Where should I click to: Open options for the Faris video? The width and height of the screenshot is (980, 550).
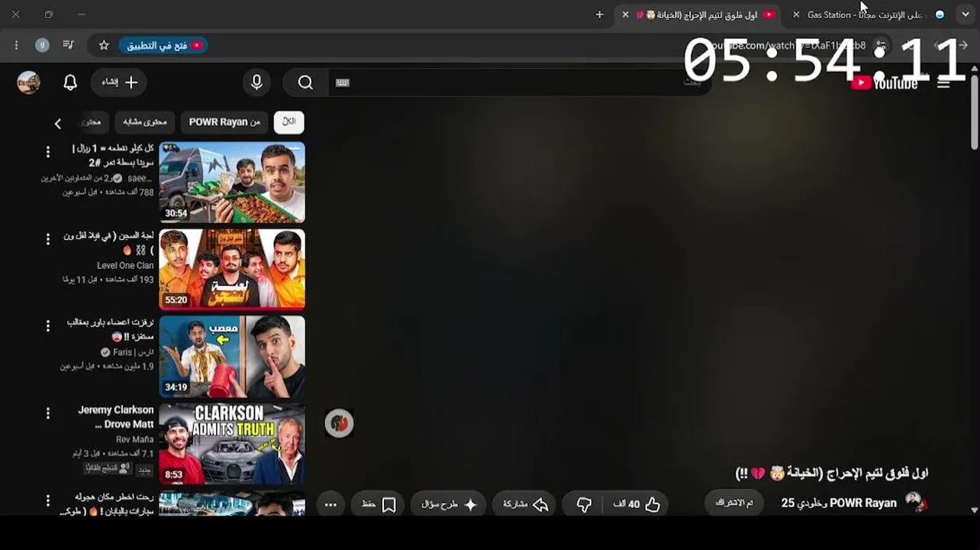tap(48, 326)
